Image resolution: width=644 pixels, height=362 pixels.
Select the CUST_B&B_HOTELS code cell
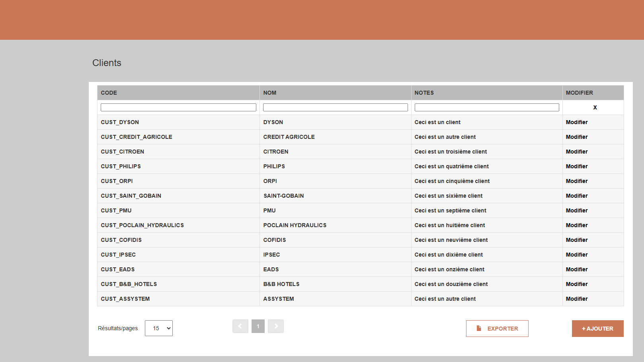(178, 284)
